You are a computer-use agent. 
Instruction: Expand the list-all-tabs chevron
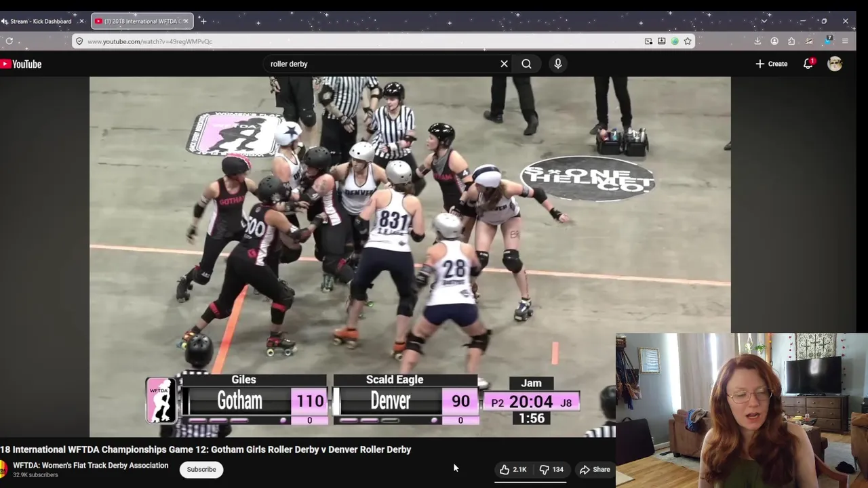tap(764, 21)
